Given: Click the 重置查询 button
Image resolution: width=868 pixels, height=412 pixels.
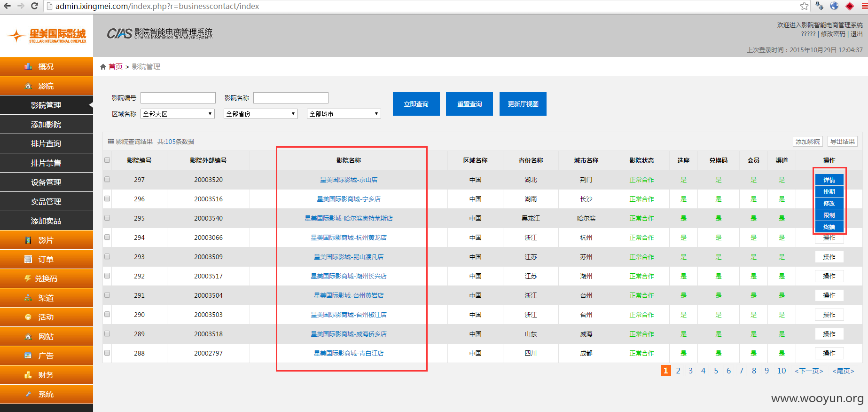Looking at the screenshot, I should [x=469, y=104].
